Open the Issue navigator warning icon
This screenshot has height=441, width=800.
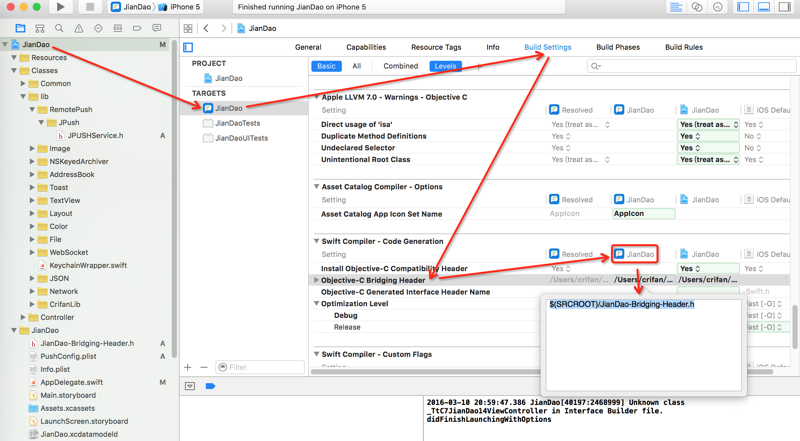click(x=79, y=28)
